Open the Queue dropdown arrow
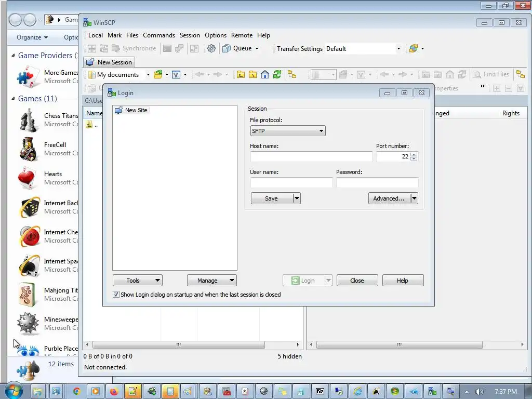 (x=257, y=48)
